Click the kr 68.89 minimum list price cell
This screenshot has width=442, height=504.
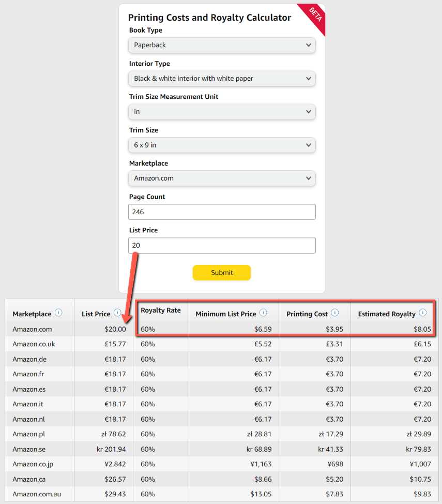(259, 449)
